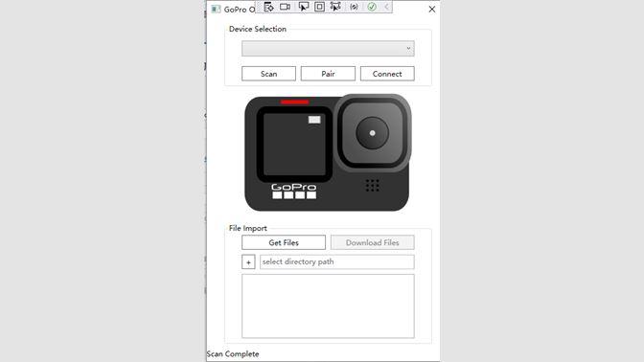644x362 pixels.
Task: Toggle the display layout adorners icon
Action: [x=319, y=7]
